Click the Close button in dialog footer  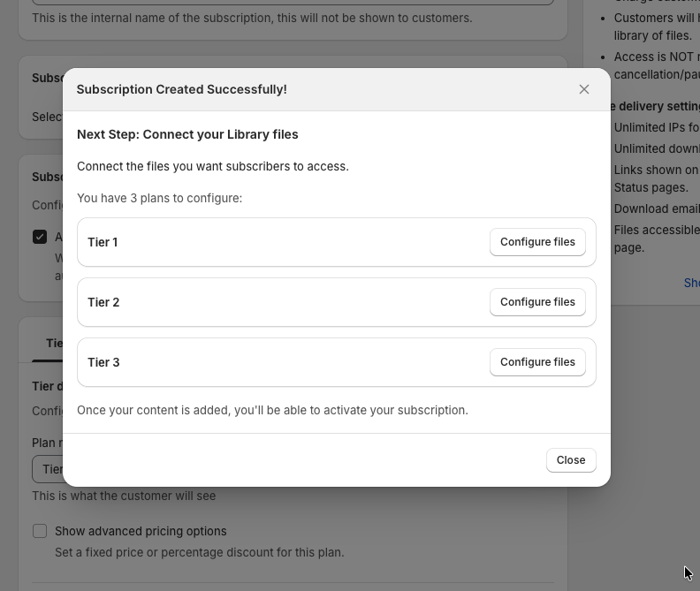click(x=571, y=460)
